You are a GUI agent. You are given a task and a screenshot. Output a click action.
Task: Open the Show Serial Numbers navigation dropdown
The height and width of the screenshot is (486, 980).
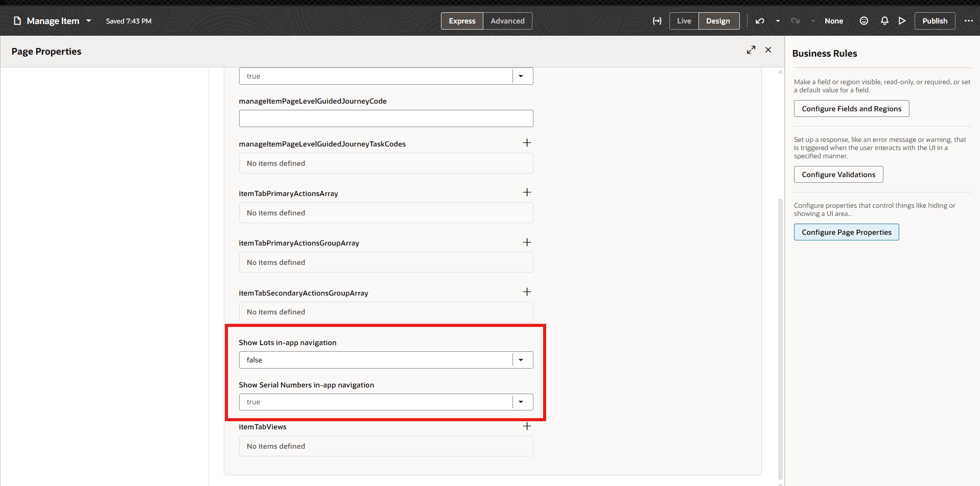[521, 402]
